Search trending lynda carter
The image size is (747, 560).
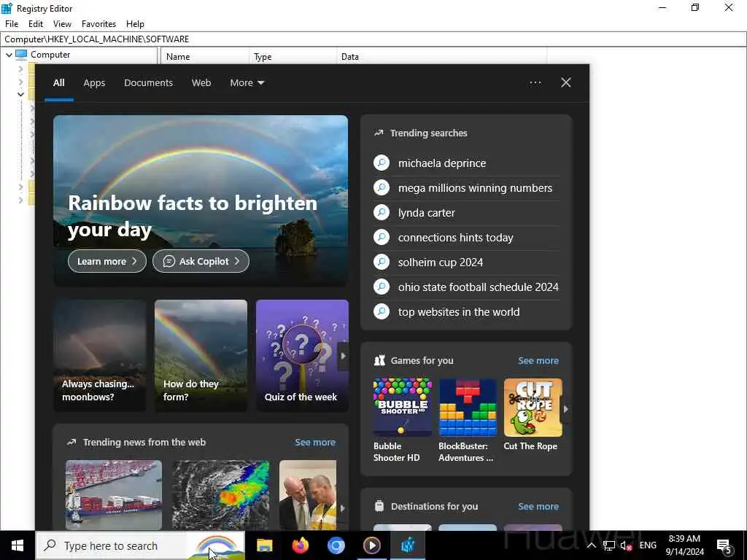[x=426, y=213]
